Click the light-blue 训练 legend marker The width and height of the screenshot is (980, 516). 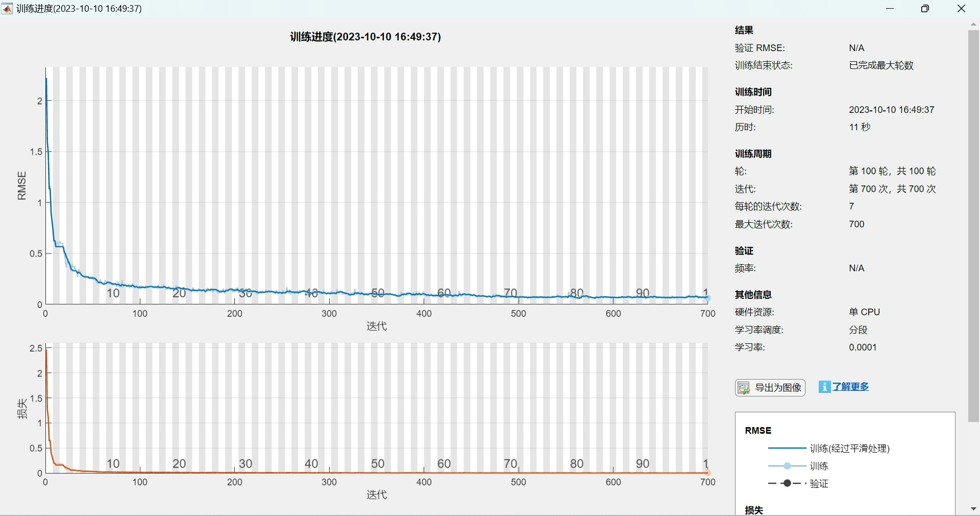click(x=786, y=466)
